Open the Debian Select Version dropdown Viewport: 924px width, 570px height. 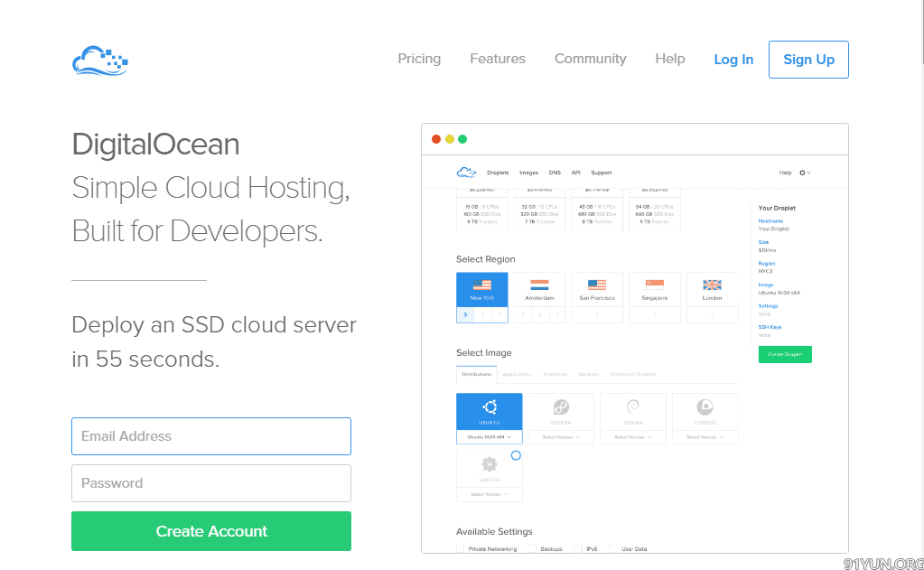point(633,437)
